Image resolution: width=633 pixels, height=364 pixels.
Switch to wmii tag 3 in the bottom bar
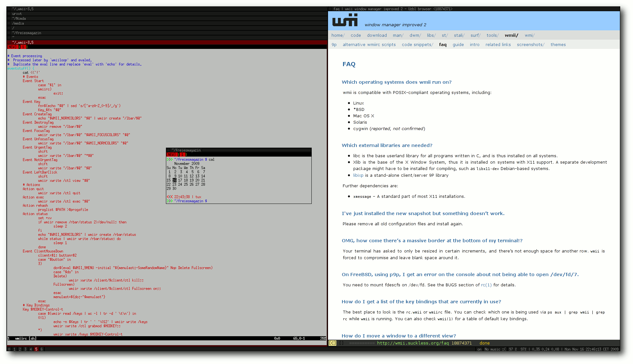pos(25,349)
